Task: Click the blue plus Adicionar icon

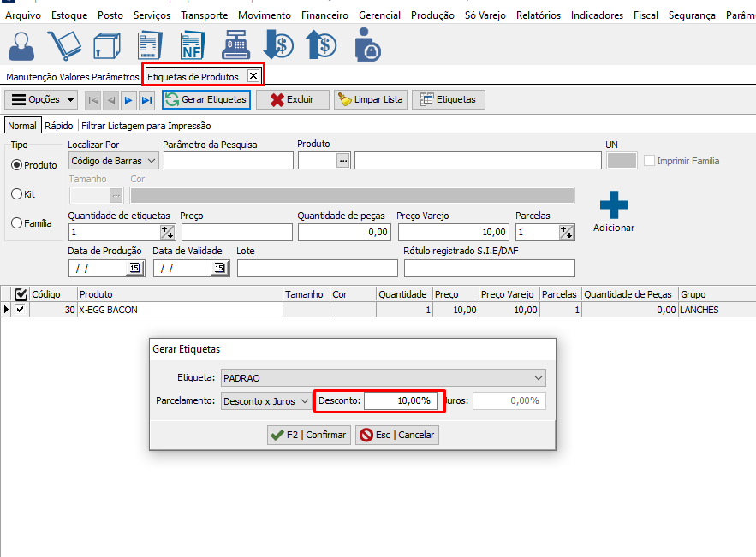Action: 613,206
